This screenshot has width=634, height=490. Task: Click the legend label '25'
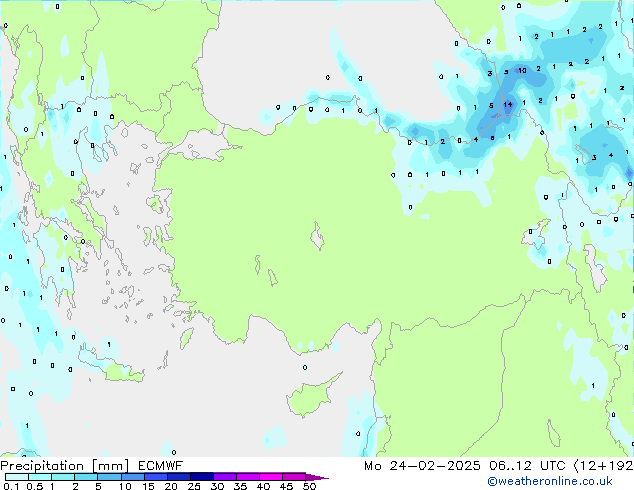coord(194,486)
